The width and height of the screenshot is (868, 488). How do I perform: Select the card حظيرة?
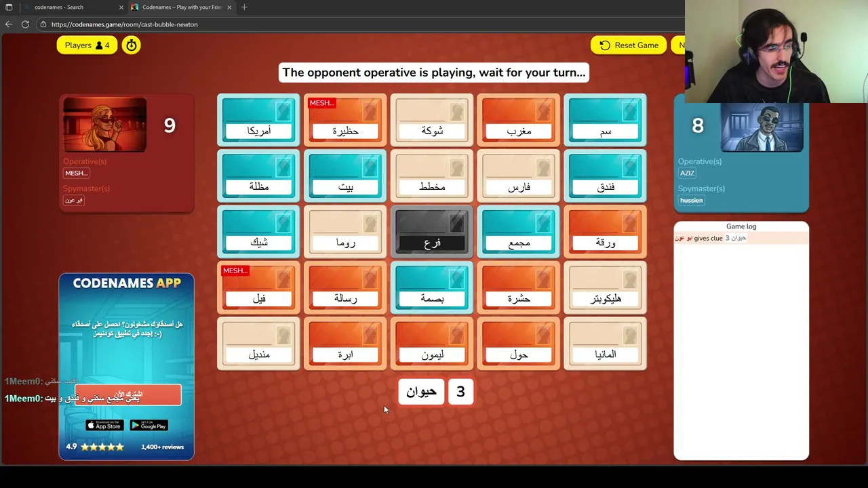click(x=345, y=120)
